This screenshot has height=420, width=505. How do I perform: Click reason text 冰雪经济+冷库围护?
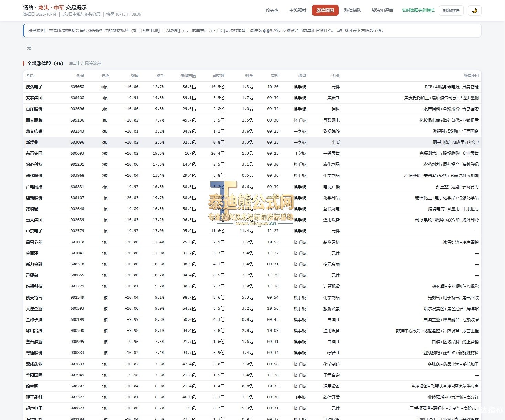point(461,242)
